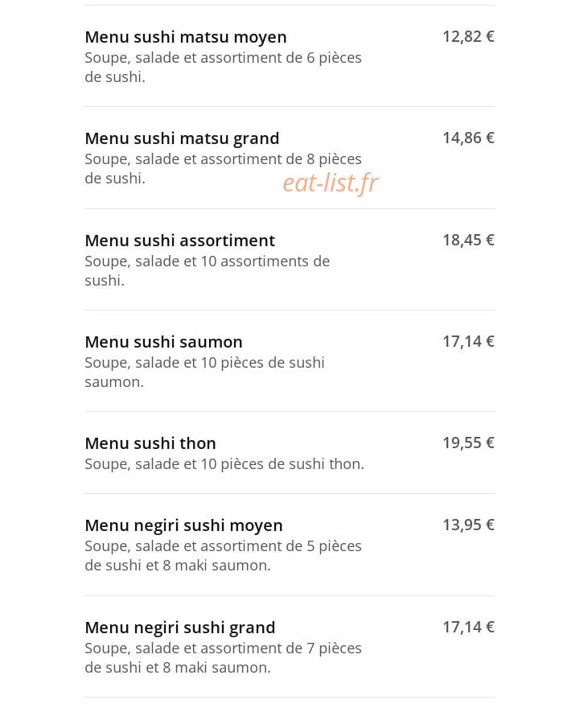Click the 13,95 € price

(468, 525)
